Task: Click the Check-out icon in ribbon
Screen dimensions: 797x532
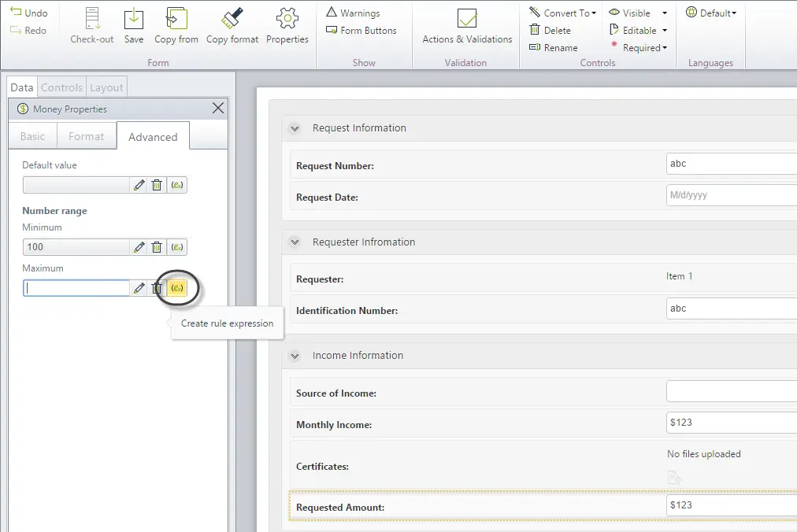Action: tap(92, 19)
